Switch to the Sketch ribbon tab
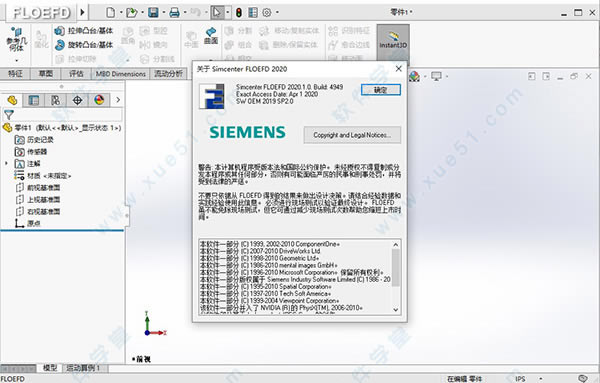This screenshot has height=383, width=600. [x=46, y=73]
